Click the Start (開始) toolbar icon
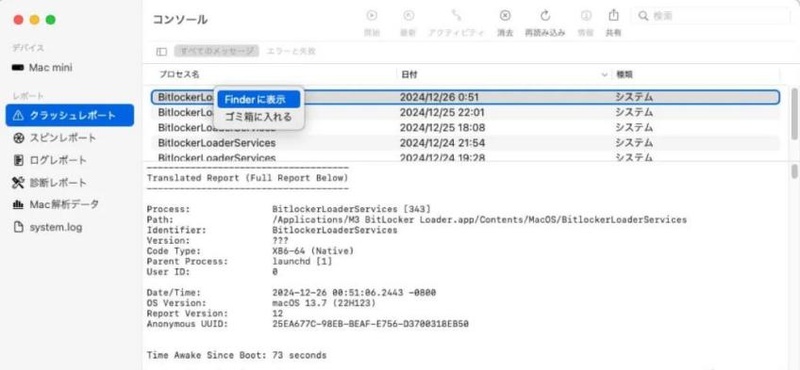The width and height of the screenshot is (800, 370). point(372,16)
